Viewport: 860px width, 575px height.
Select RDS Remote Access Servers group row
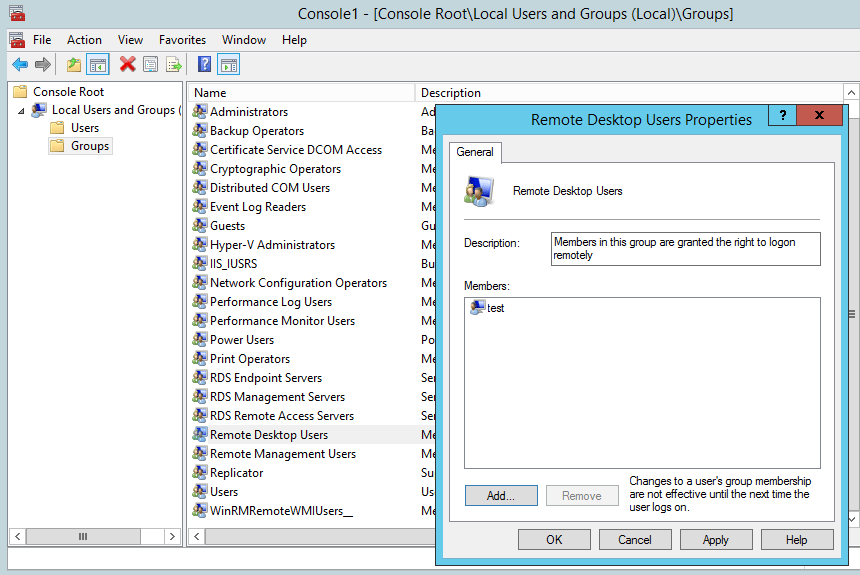(282, 415)
